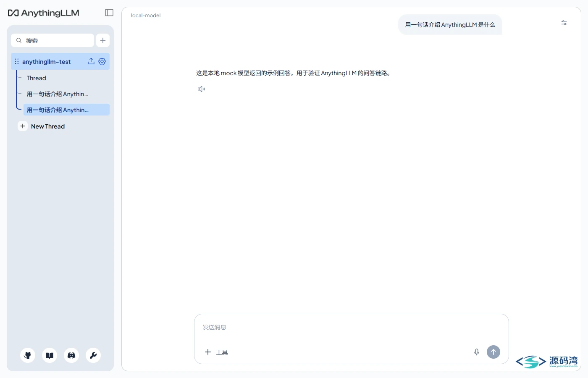The image size is (588, 378).
Task: Click into the 发送消息 message box
Action: click(351, 327)
